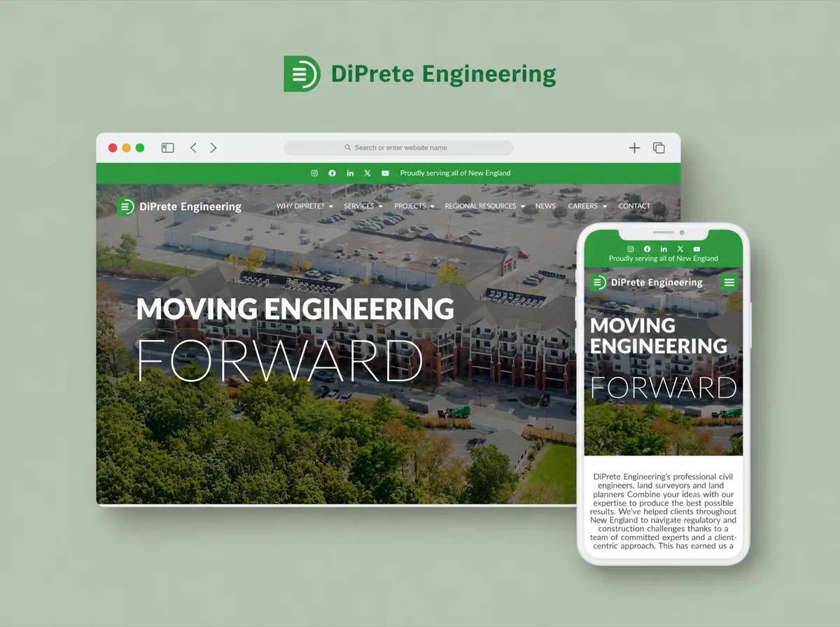This screenshot has height=627, width=840.
Task: Click the large DiPrete Engineering logo at top
Action: tap(420, 73)
